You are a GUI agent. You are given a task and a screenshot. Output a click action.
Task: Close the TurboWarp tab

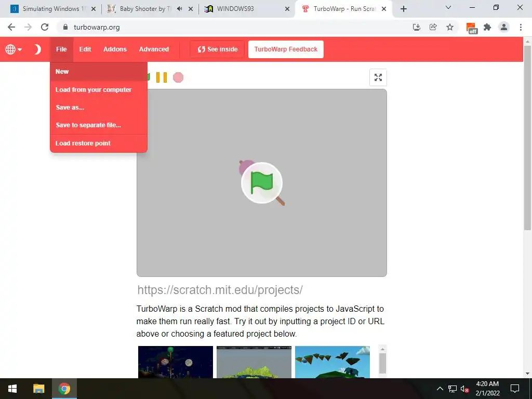coord(384,9)
